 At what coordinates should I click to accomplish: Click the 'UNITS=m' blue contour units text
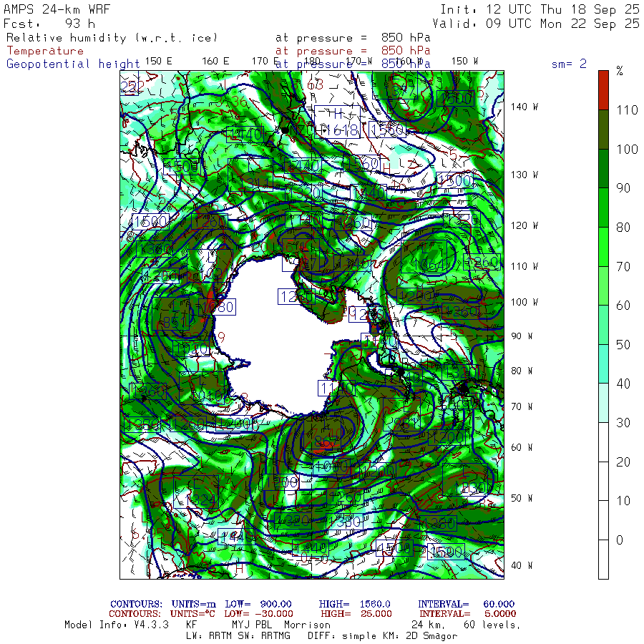click(x=194, y=604)
